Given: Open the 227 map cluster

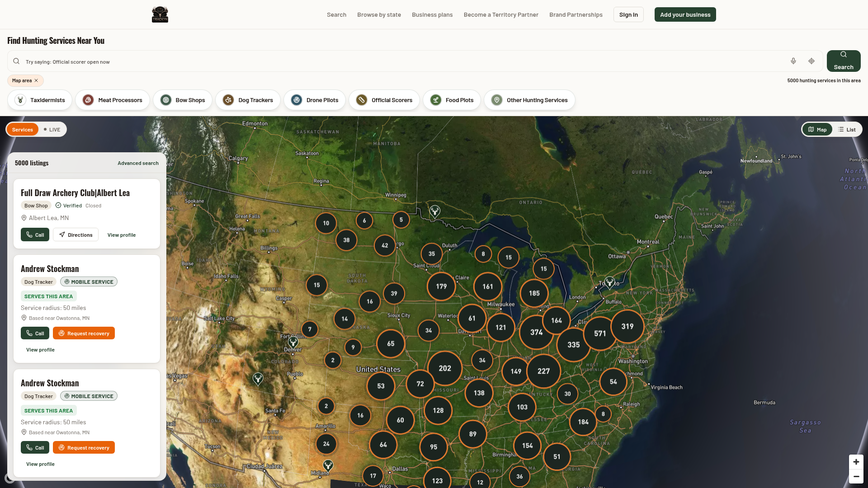Looking at the screenshot, I should [544, 371].
